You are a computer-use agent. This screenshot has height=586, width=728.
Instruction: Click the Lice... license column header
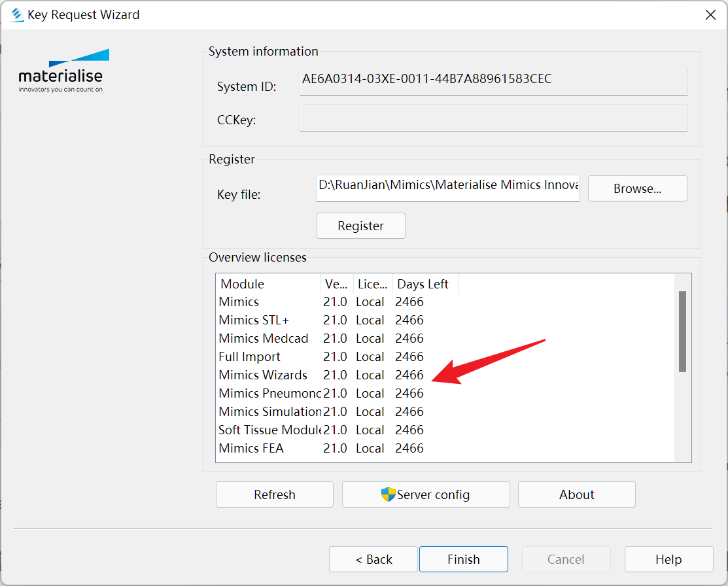pyautogui.click(x=373, y=284)
